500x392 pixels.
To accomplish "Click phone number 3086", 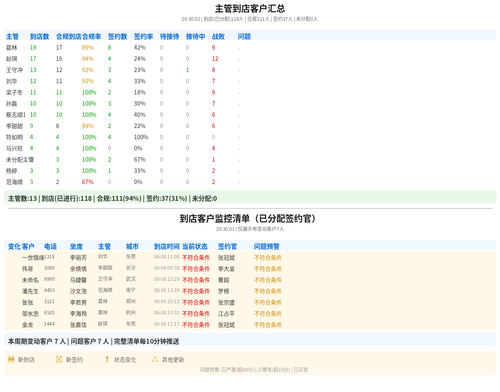I will pyautogui.click(x=49, y=268).
